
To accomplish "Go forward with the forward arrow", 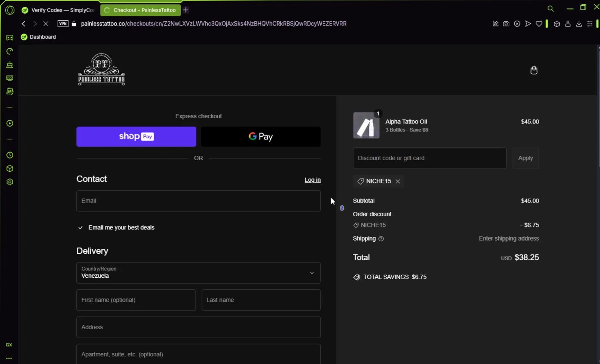I will [35, 24].
